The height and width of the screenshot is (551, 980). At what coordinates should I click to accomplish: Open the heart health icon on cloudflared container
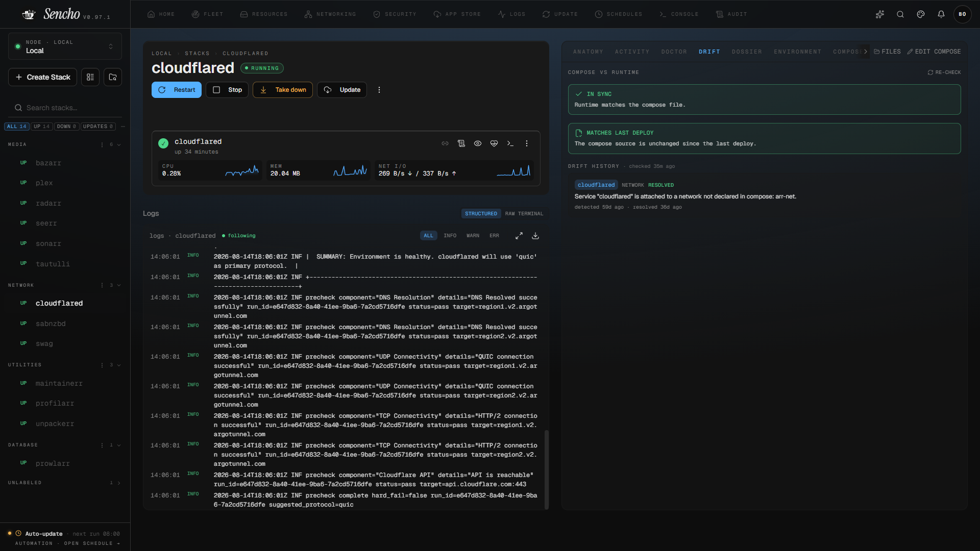[x=494, y=143]
